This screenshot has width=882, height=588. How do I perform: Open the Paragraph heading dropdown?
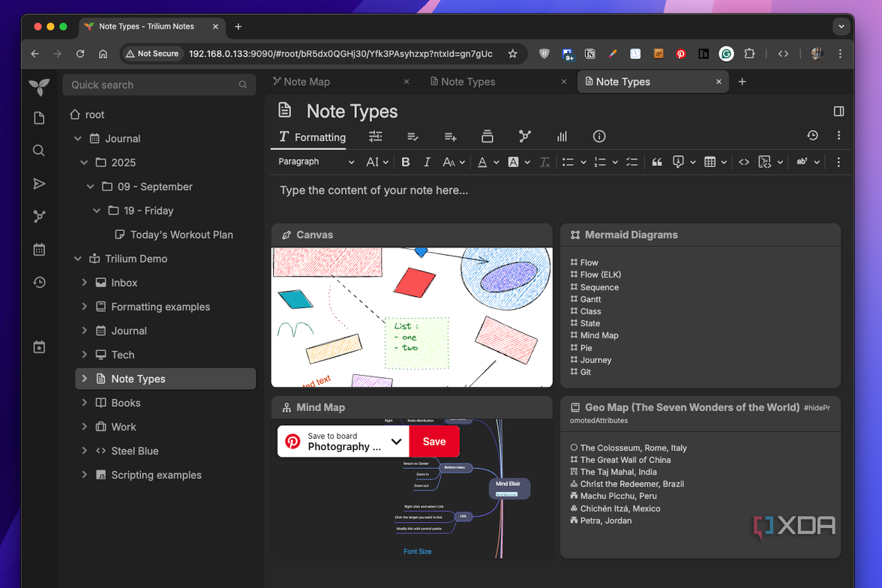[316, 162]
